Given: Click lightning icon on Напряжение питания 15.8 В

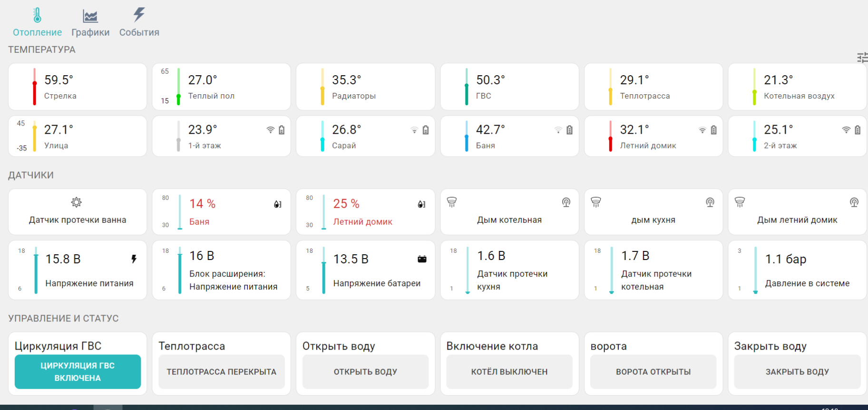Looking at the screenshot, I should pos(134,259).
